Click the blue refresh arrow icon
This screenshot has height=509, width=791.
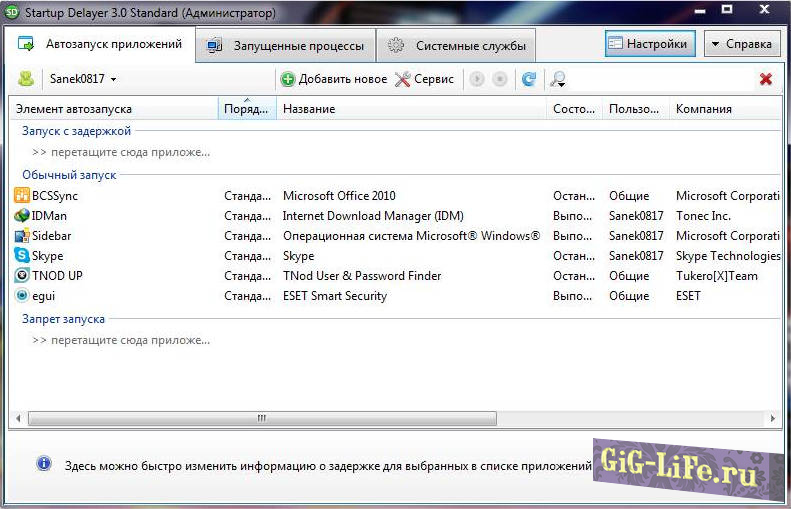(x=528, y=79)
